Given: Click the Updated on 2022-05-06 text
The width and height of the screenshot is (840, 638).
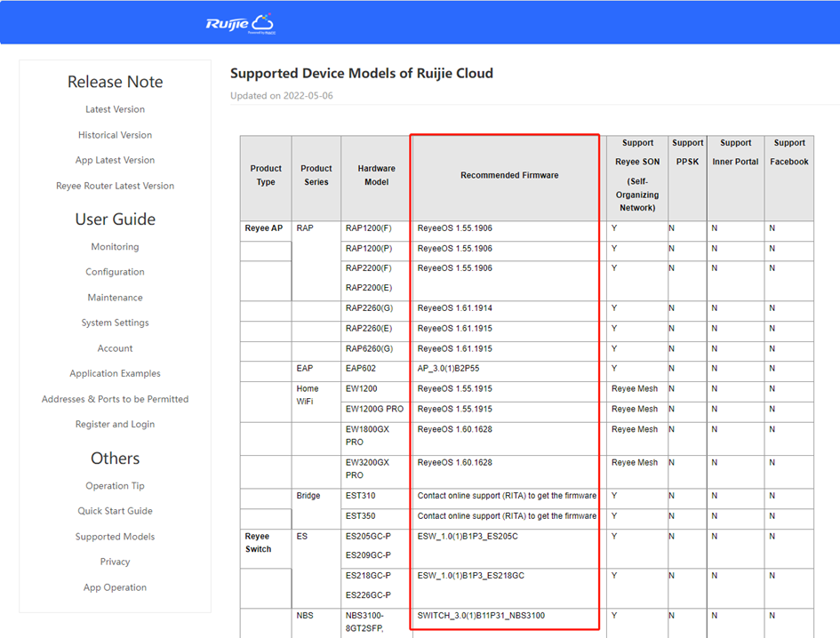Looking at the screenshot, I should click(282, 96).
